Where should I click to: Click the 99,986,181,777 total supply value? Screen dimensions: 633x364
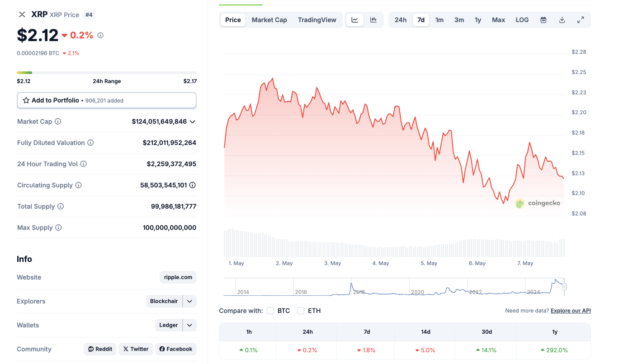point(174,206)
